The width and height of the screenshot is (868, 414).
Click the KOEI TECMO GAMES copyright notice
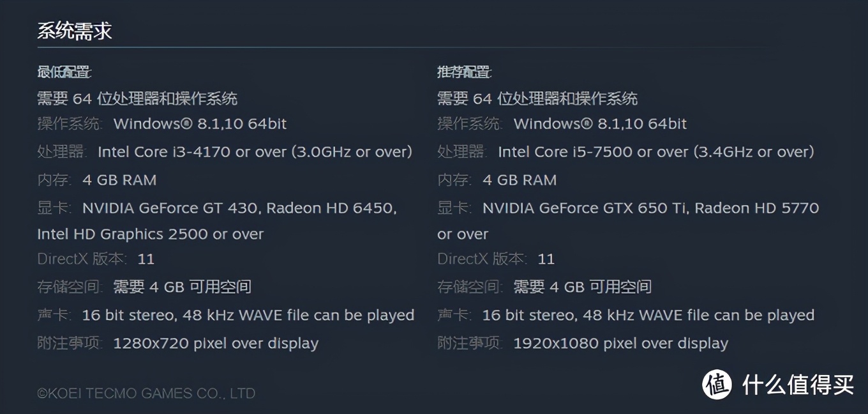point(146,394)
